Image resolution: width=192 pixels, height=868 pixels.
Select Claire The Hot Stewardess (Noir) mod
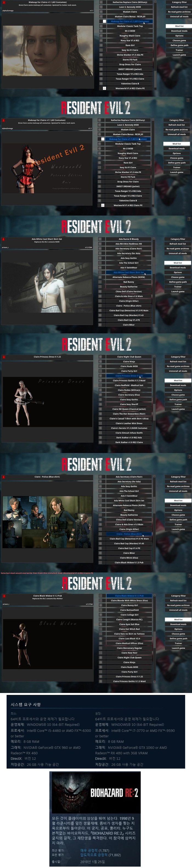pos(129,414)
